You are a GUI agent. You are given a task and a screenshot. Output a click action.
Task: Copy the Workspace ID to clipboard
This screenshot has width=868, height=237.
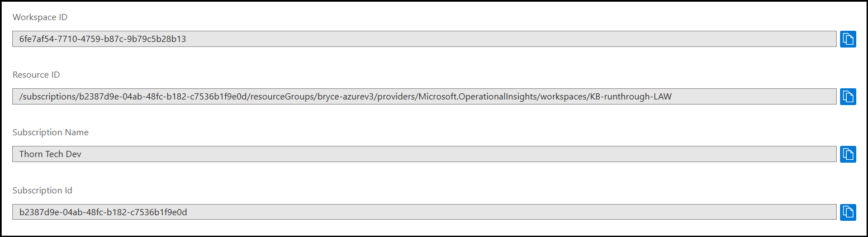pyautogui.click(x=848, y=39)
